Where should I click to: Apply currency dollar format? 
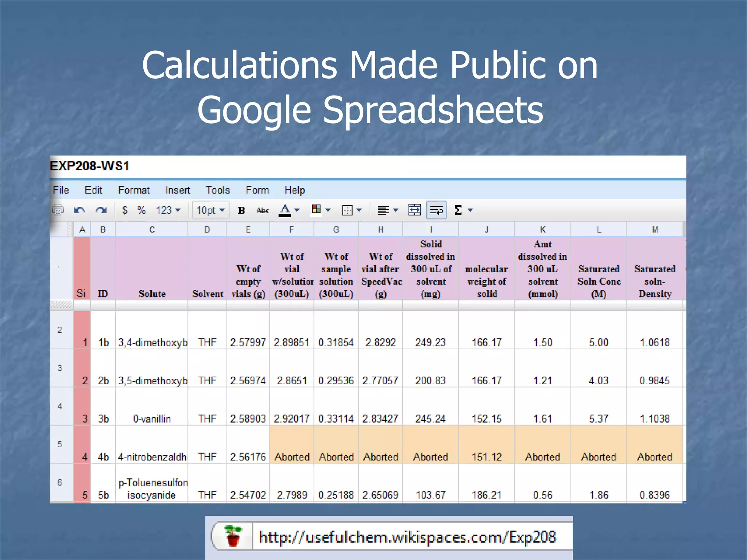click(x=125, y=210)
